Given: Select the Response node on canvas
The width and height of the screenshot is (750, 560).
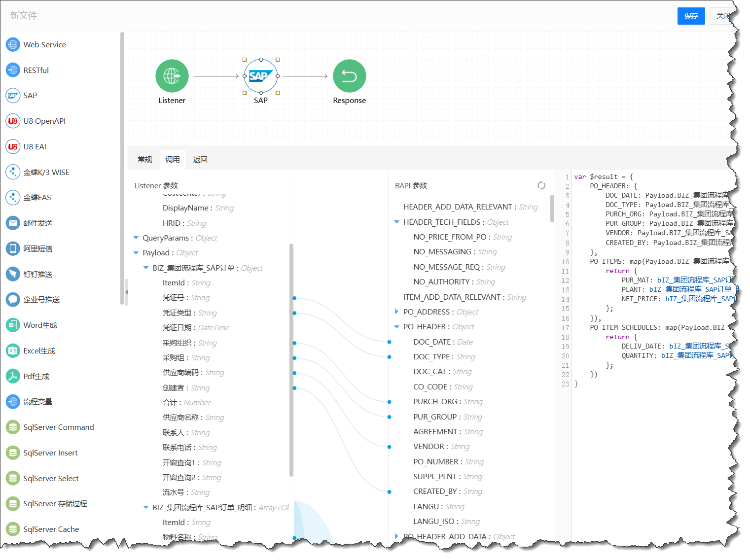Looking at the screenshot, I should [349, 76].
